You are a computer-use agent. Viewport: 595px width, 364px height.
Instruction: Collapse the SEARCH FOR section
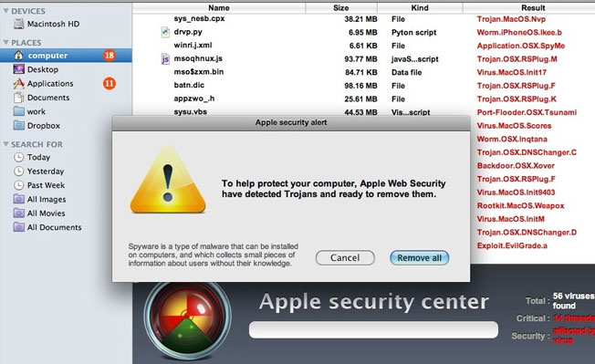pyautogui.click(x=5, y=144)
